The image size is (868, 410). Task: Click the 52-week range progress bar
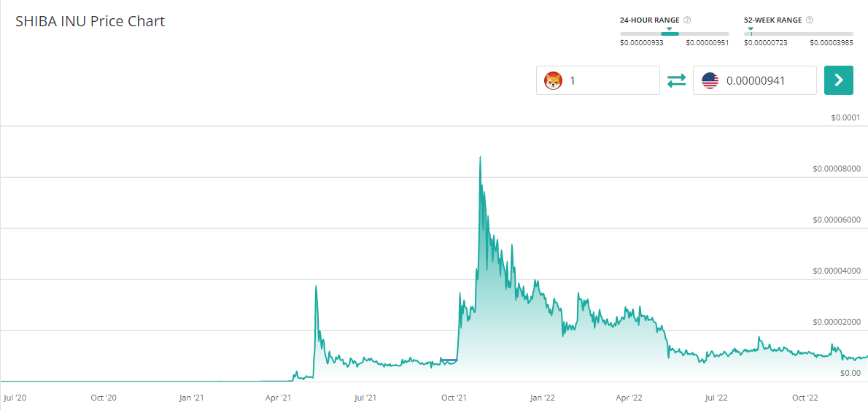point(798,34)
